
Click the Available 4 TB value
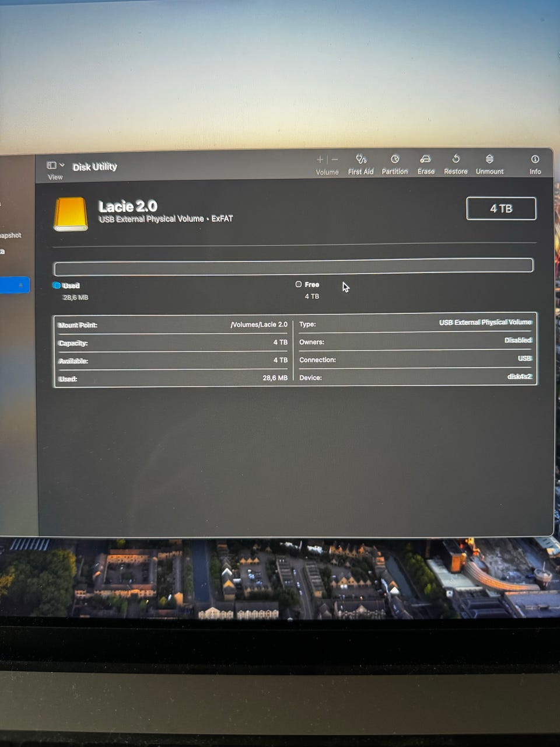(x=281, y=360)
